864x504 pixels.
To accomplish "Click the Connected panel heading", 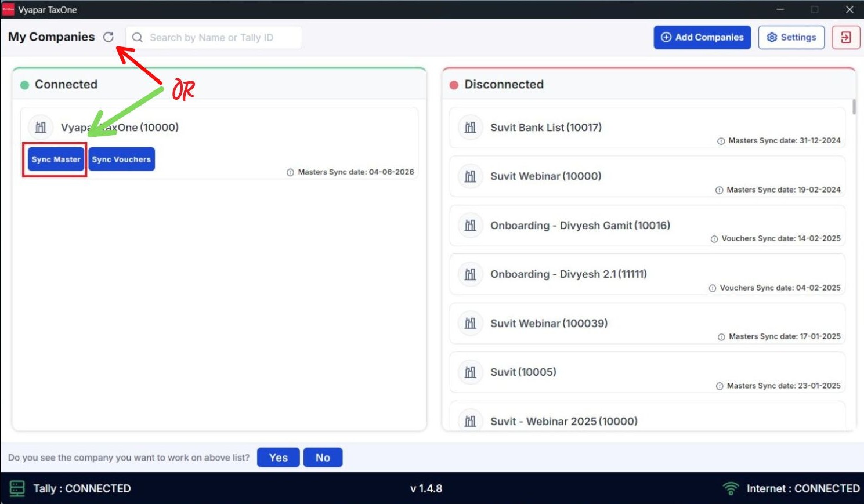I will [x=66, y=84].
